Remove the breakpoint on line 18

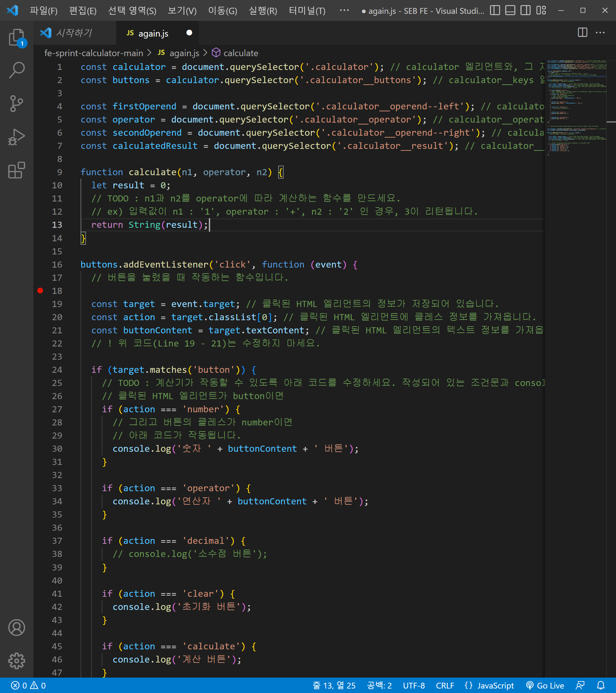pyautogui.click(x=40, y=291)
